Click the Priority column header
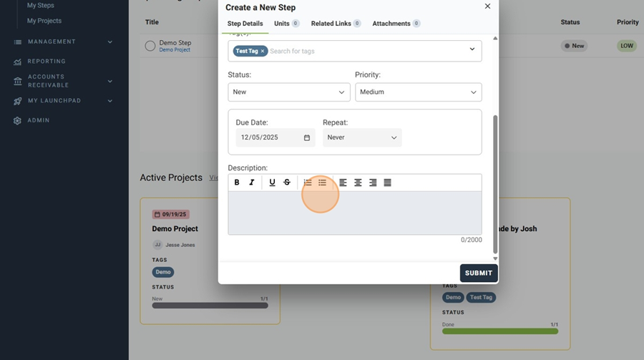The height and width of the screenshot is (360, 644). tap(628, 22)
